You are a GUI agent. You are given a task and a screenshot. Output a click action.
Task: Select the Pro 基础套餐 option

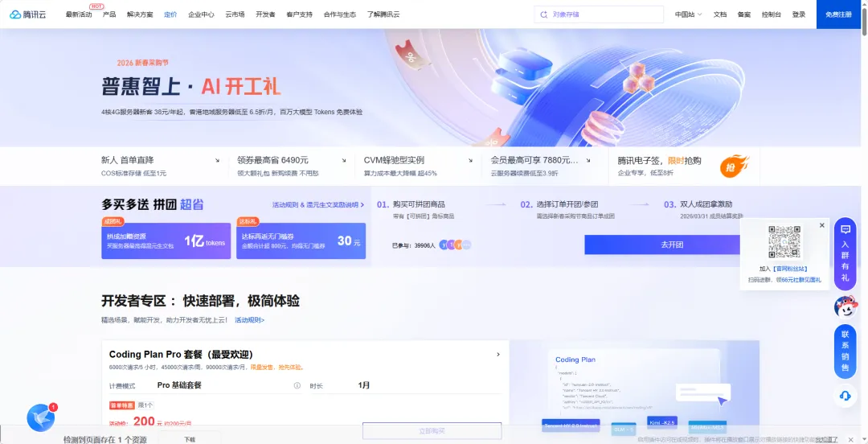coord(179,385)
